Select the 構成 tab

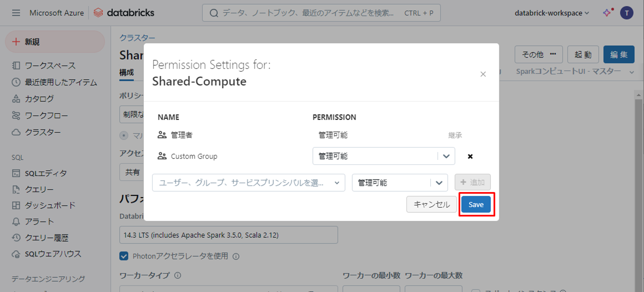(126, 72)
